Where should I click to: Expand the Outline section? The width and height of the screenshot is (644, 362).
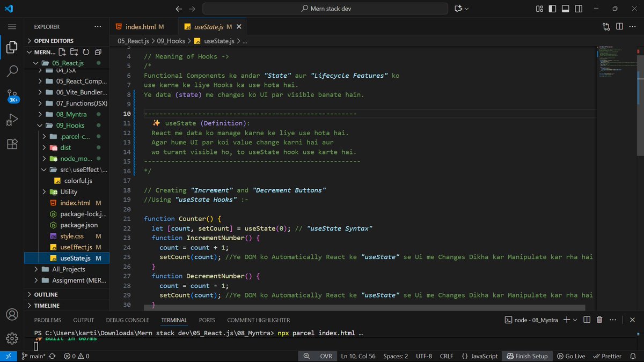(67, 294)
